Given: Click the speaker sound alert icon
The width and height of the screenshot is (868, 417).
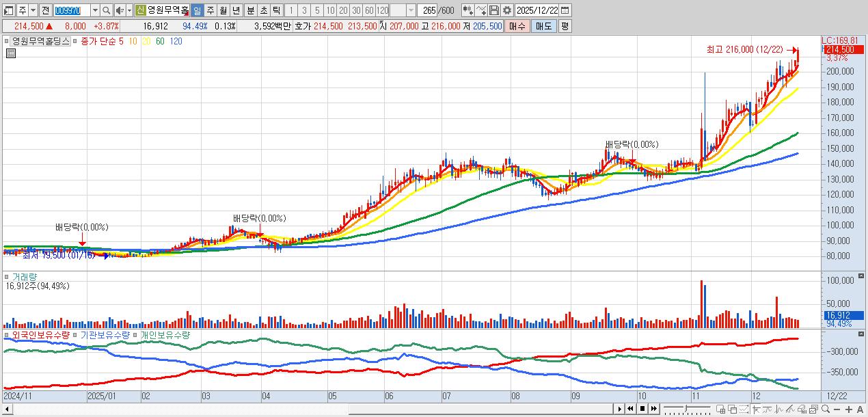Looking at the screenshot, I should (x=120, y=10).
